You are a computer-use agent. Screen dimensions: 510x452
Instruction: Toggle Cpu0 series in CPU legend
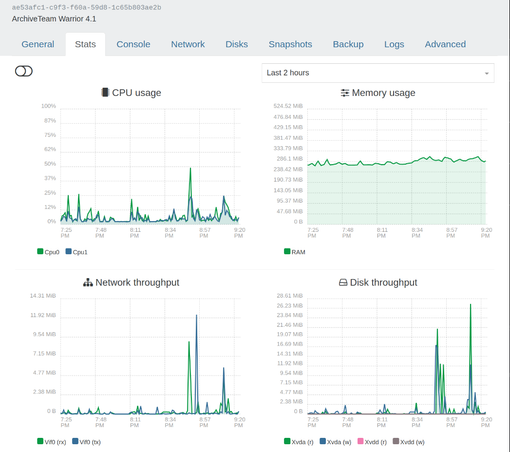48,252
